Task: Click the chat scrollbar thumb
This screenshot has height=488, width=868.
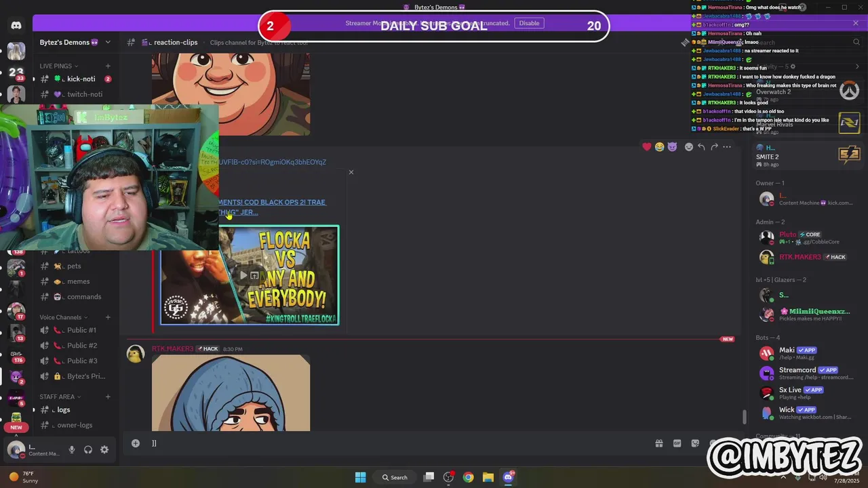Action: (x=745, y=416)
